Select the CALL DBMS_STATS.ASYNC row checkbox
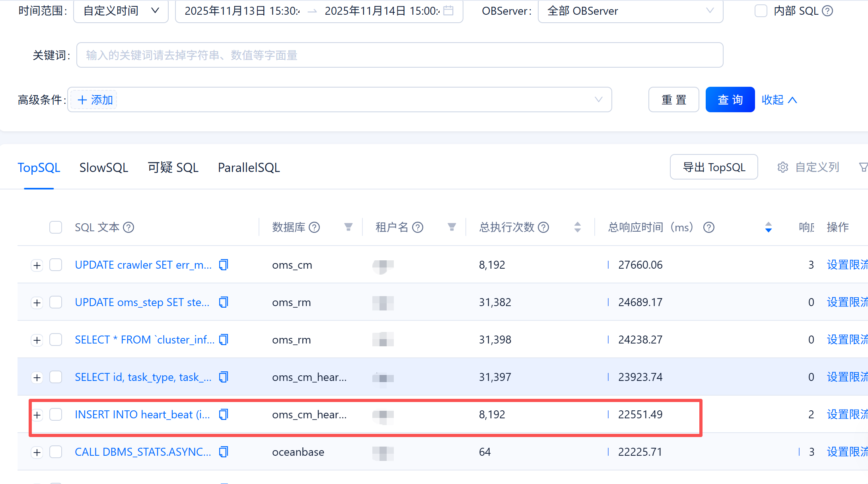868x484 pixels. 56,452
